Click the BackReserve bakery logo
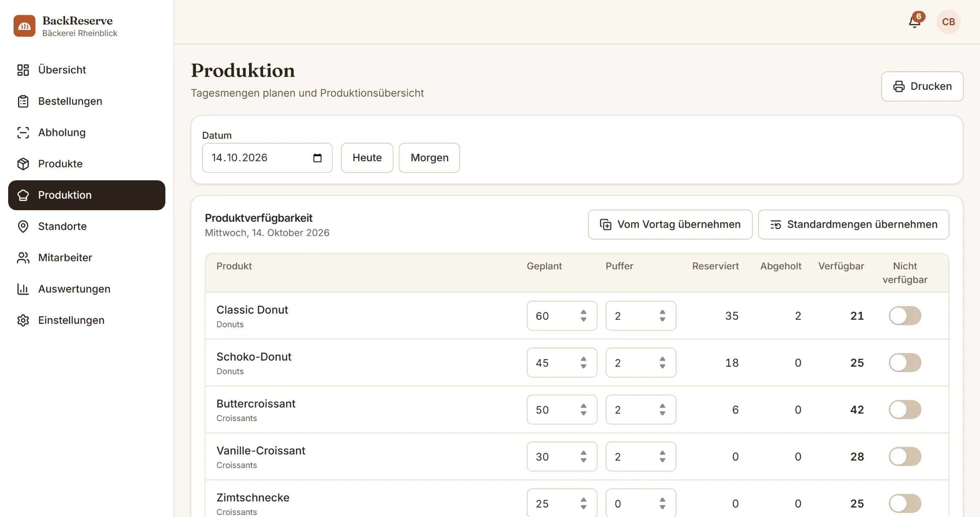The width and height of the screenshot is (980, 517). (24, 26)
